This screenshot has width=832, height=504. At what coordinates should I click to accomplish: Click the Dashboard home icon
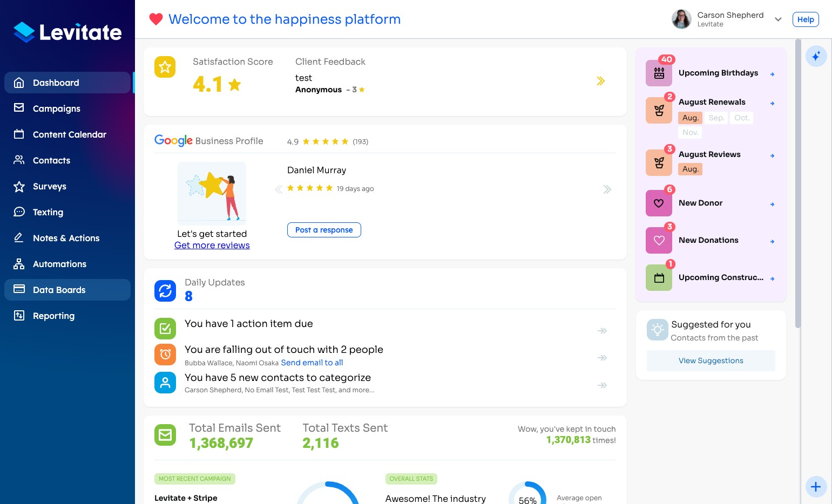click(x=19, y=83)
